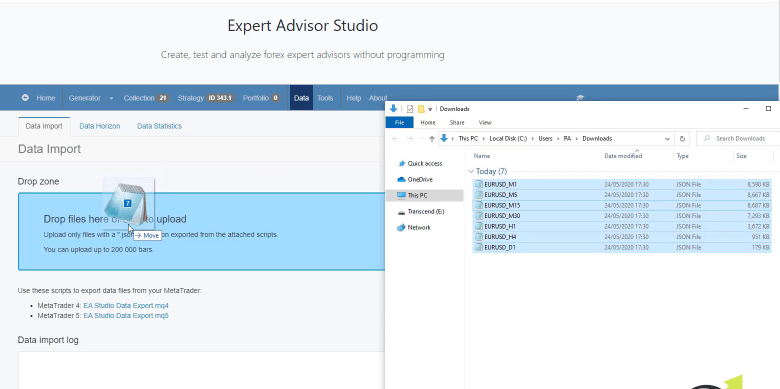Collapse the Today (7) group
This screenshot has width=780, height=389.
pos(471,172)
